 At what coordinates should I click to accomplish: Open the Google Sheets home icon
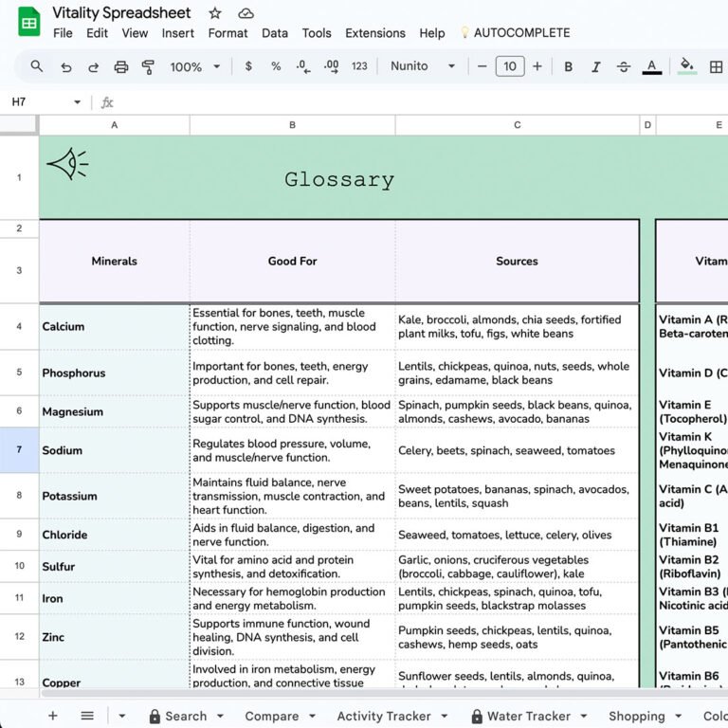coord(28,22)
